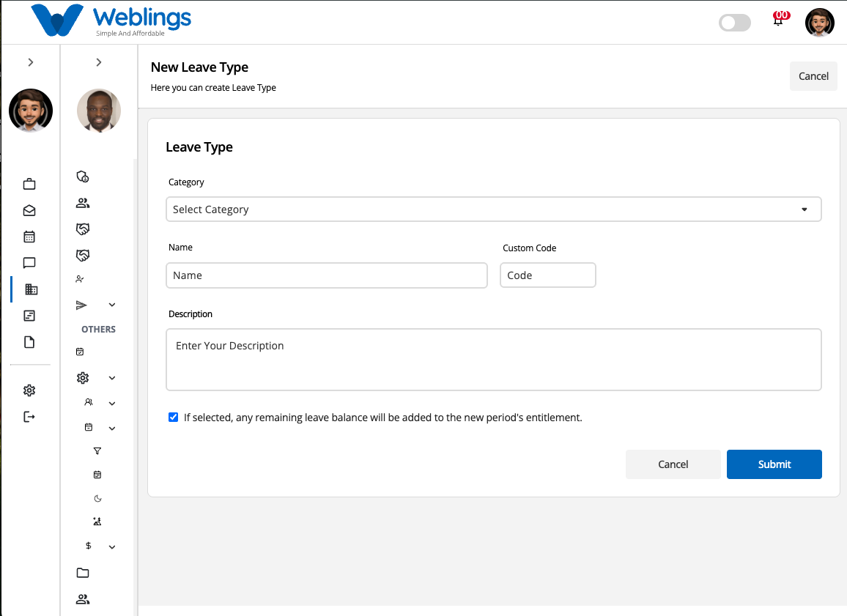Click the 'New Leave Type' page title
The width and height of the screenshot is (847, 616).
point(199,67)
